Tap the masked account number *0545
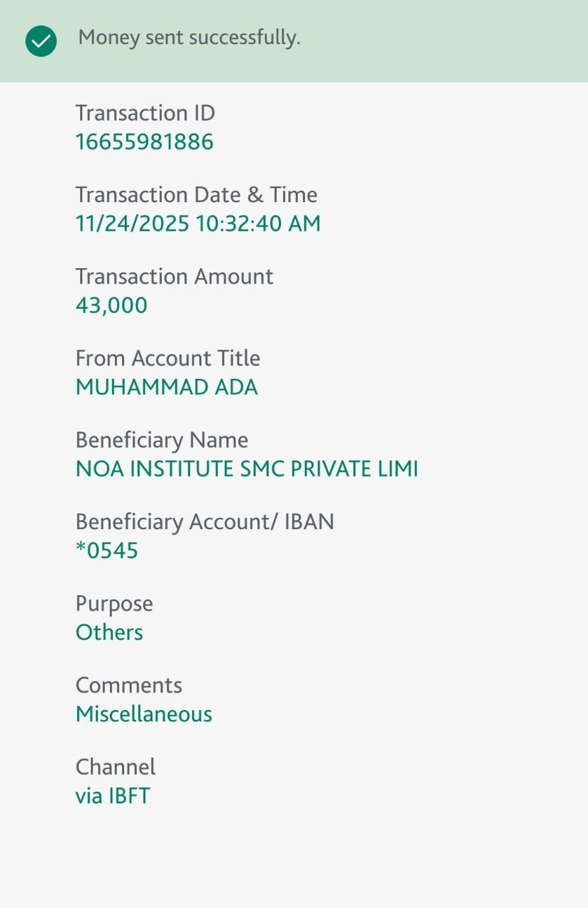The height and width of the screenshot is (908, 588). point(106,550)
